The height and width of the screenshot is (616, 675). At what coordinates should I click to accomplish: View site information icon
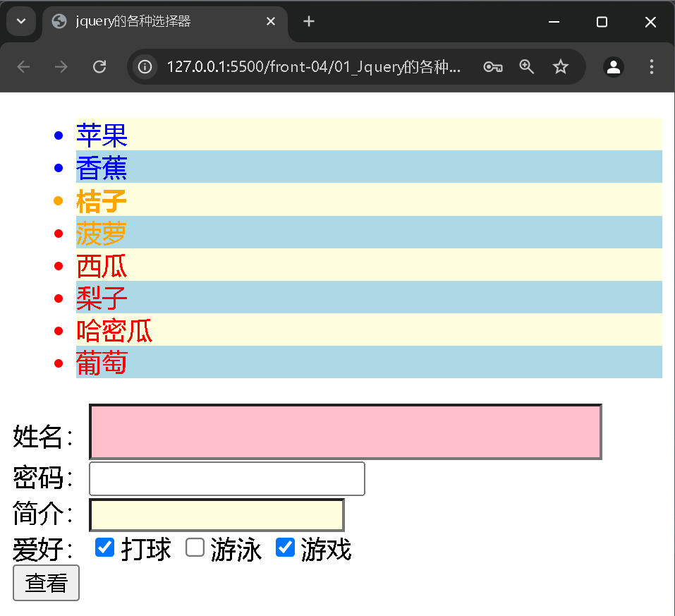(x=145, y=67)
